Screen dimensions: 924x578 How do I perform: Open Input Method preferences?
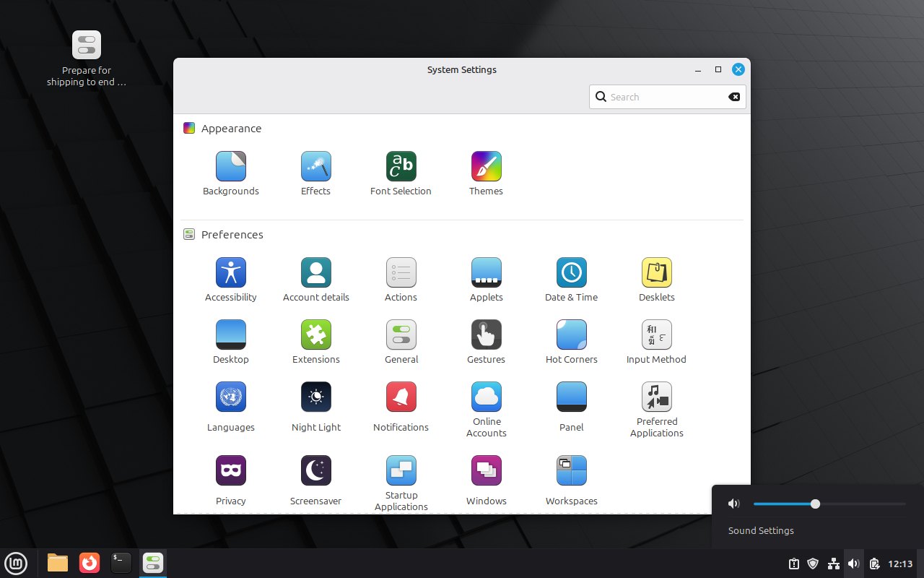[x=657, y=342]
